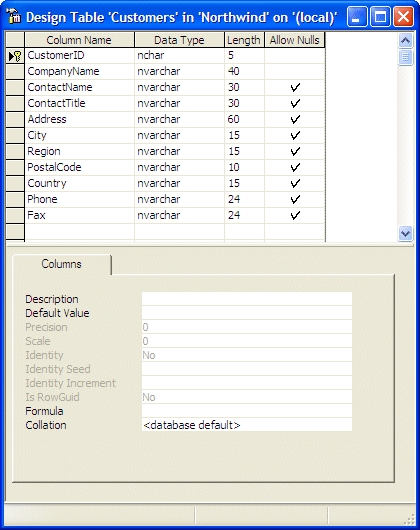Open Data Type cell for Address
This screenshot has height=530, width=420.
click(x=179, y=119)
